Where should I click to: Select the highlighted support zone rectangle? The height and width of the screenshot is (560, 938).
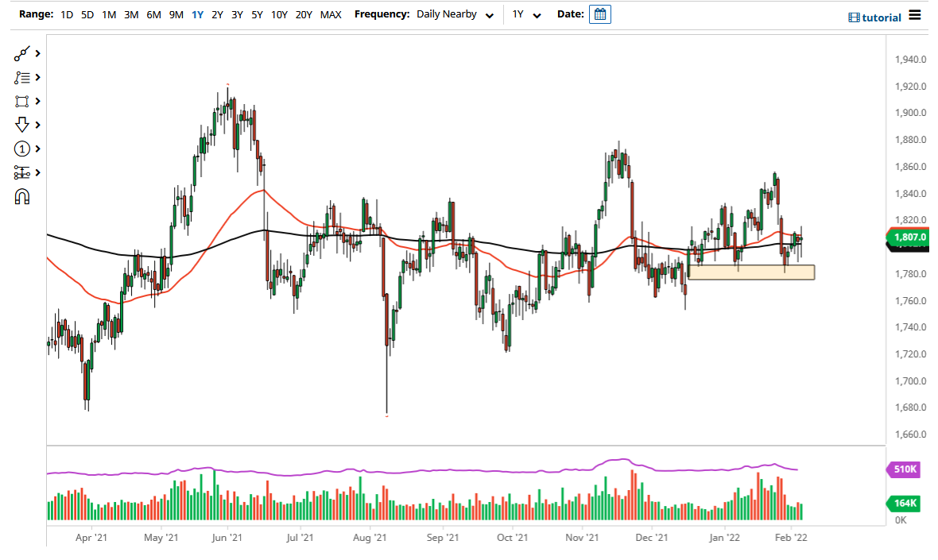click(751, 272)
